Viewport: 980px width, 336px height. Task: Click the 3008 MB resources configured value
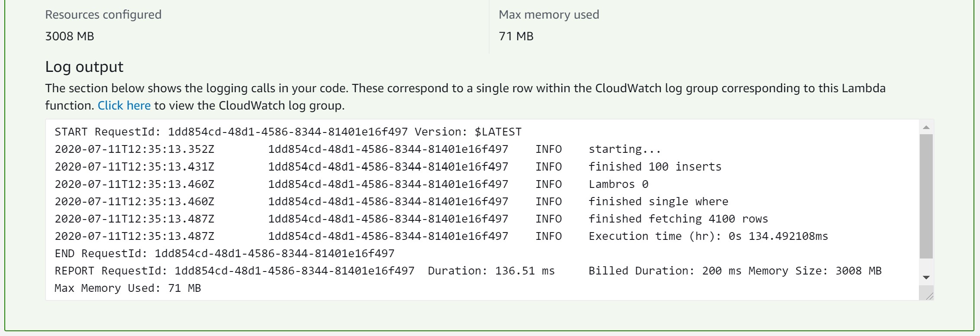tap(70, 36)
